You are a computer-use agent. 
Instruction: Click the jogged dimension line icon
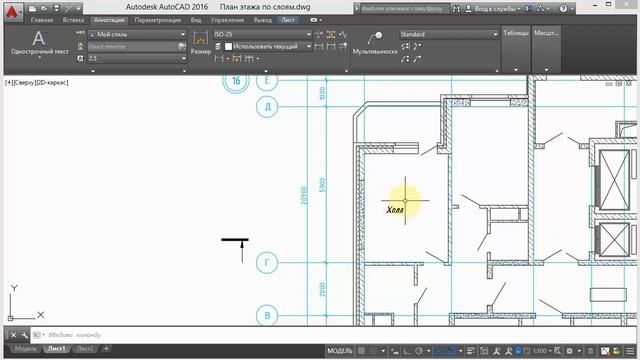click(343, 35)
